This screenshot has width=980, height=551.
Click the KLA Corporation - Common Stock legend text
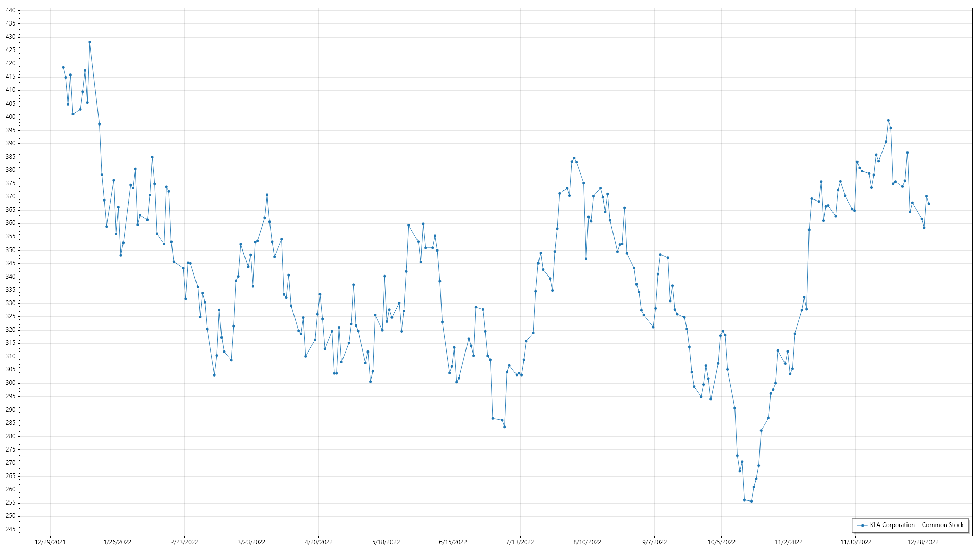point(917,525)
